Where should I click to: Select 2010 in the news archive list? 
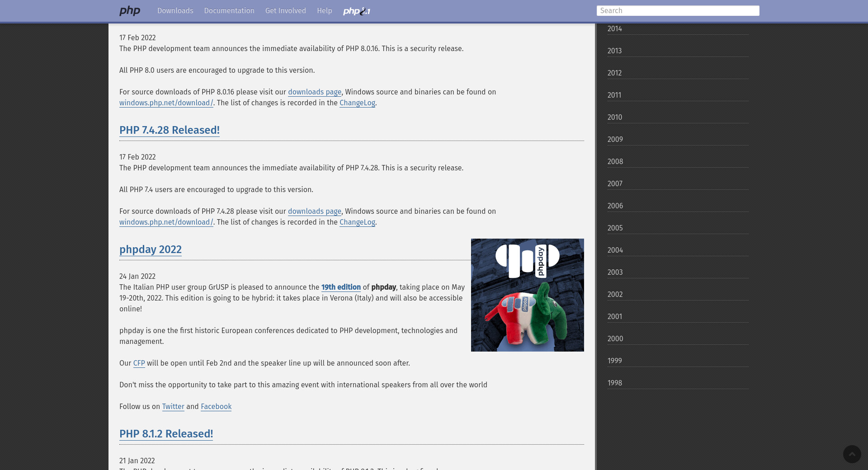[x=614, y=117]
